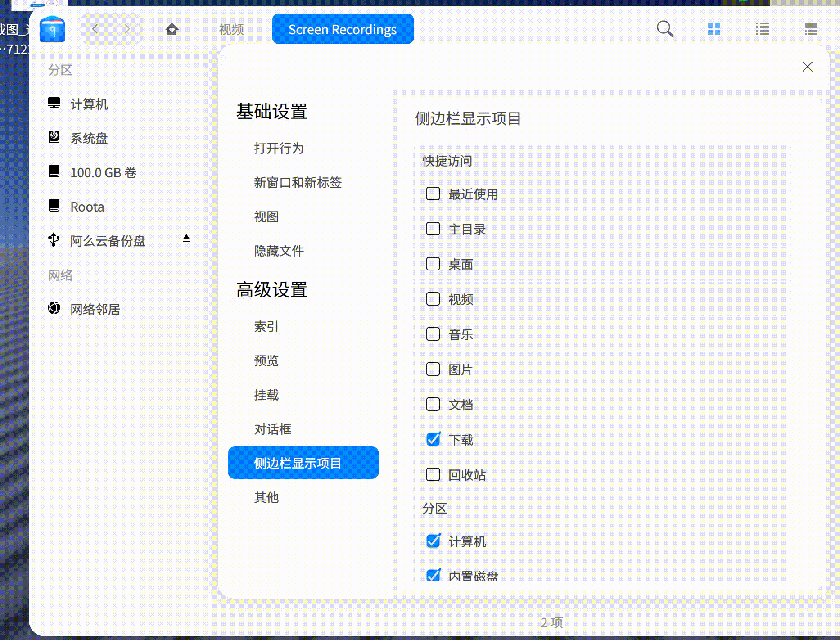Viewport: 840px width, 640px height.
Task: Open 网络邻居 from the sidebar
Action: (x=95, y=309)
